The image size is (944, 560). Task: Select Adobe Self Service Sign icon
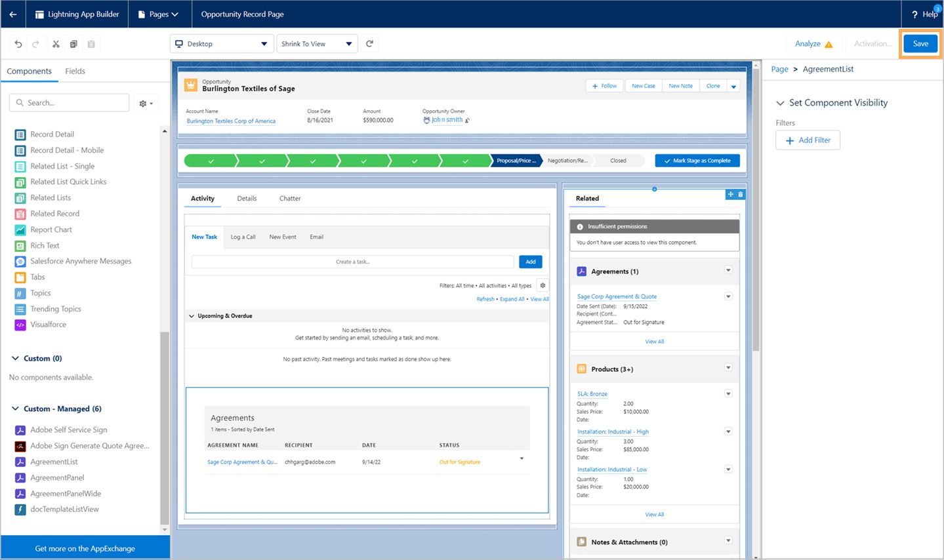(20, 430)
